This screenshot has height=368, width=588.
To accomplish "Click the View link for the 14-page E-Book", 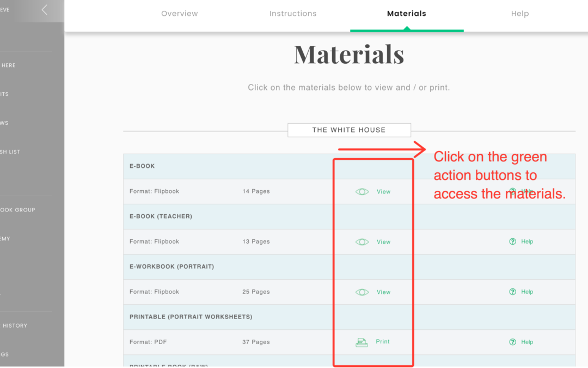I will tap(384, 192).
